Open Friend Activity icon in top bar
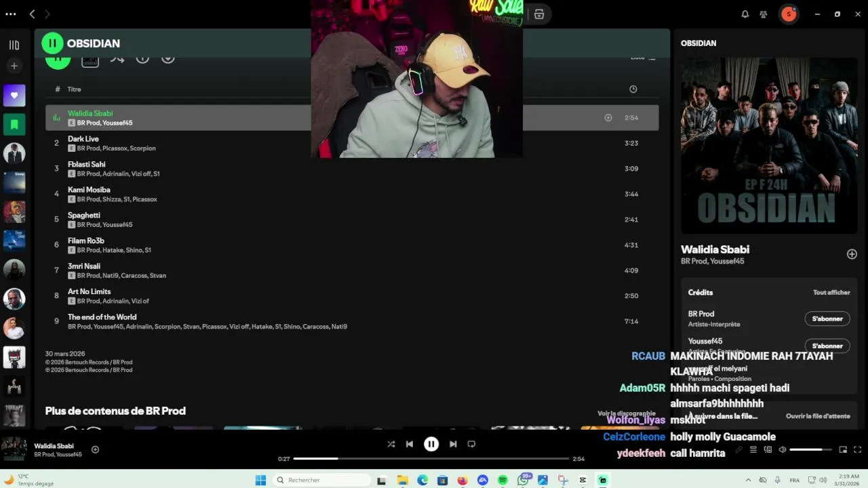868x488 pixels. coord(764,14)
